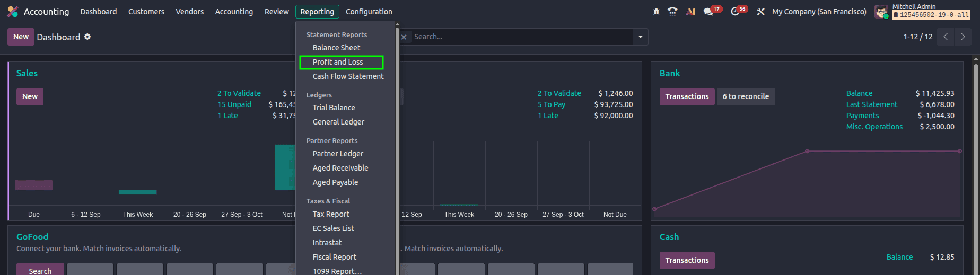Open 2 To Validate in Sales card
Image resolution: width=980 pixels, height=275 pixels.
239,93
